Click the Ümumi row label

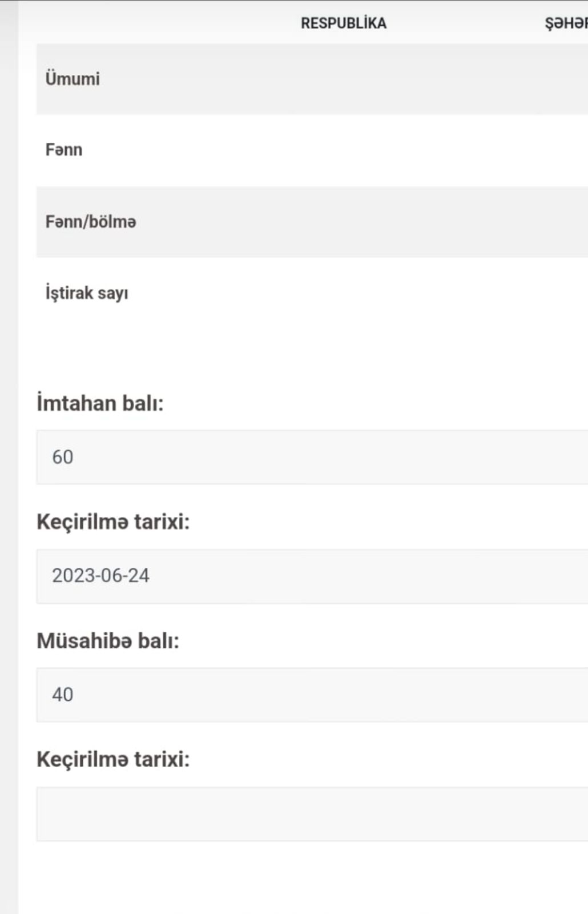point(73,79)
